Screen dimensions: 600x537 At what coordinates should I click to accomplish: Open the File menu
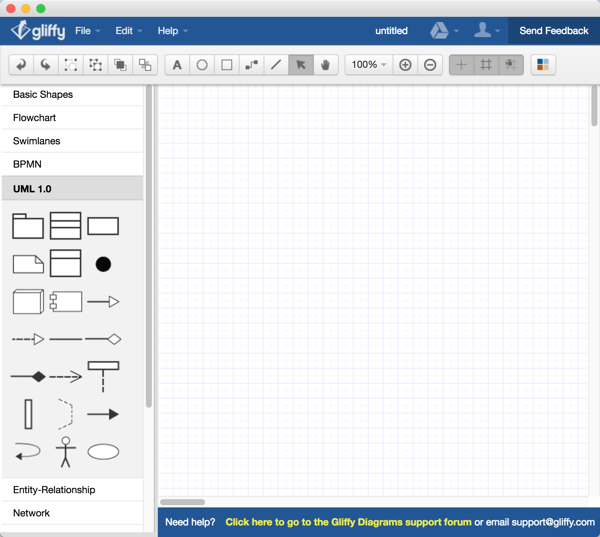click(x=88, y=31)
